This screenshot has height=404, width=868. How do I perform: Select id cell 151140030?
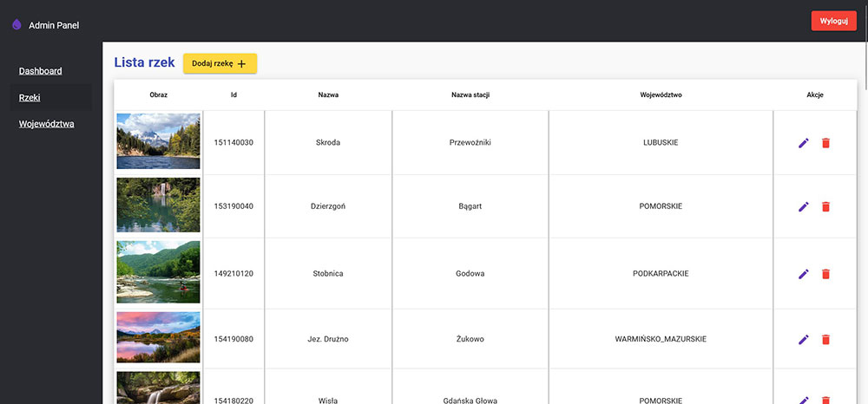(x=233, y=142)
